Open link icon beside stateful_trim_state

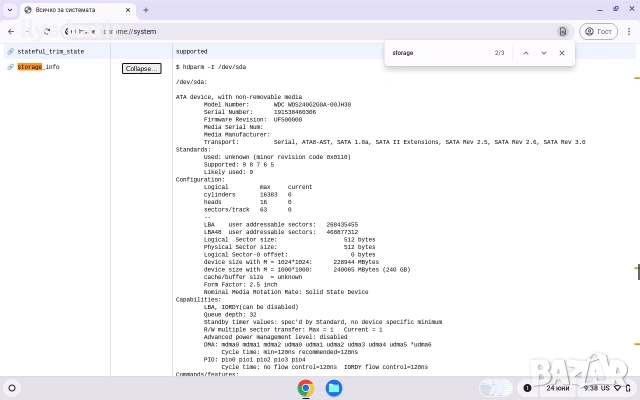point(11,51)
